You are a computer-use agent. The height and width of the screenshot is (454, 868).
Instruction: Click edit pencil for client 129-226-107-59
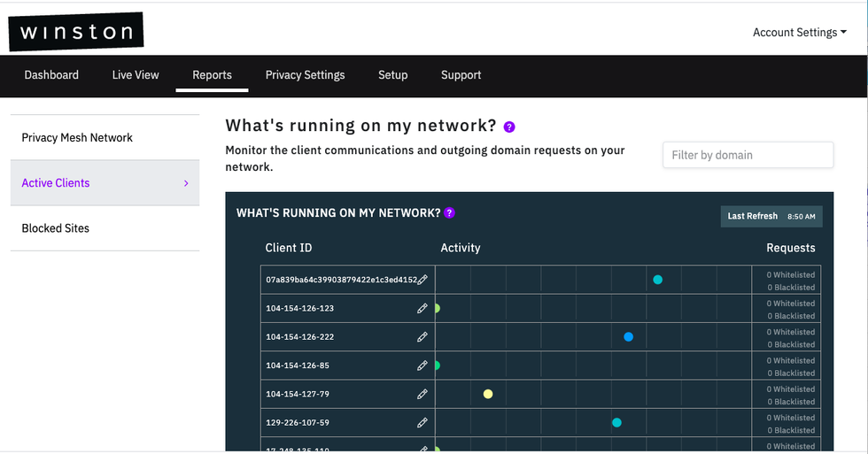click(x=422, y=423)
